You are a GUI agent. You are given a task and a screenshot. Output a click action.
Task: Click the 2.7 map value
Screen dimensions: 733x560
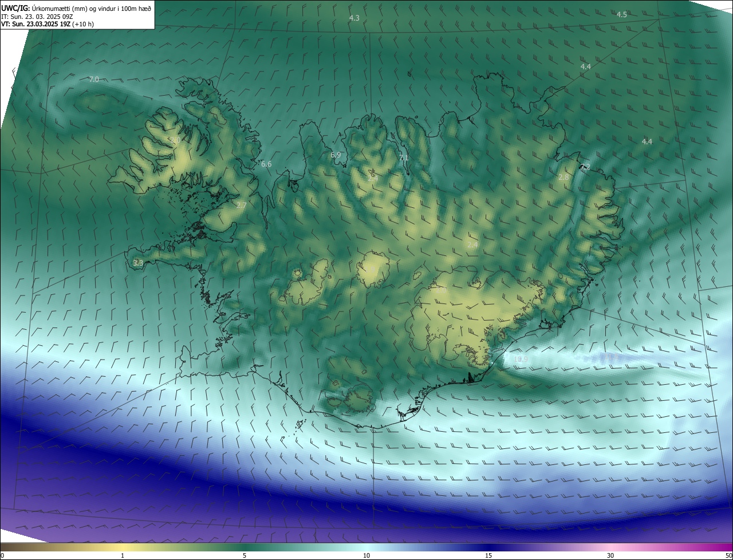[x=241, y=205]
